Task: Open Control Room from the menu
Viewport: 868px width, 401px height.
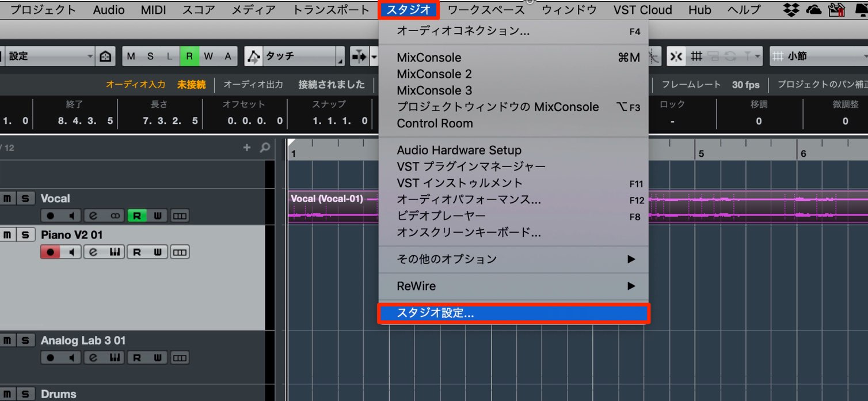Action: click(513, 123)
